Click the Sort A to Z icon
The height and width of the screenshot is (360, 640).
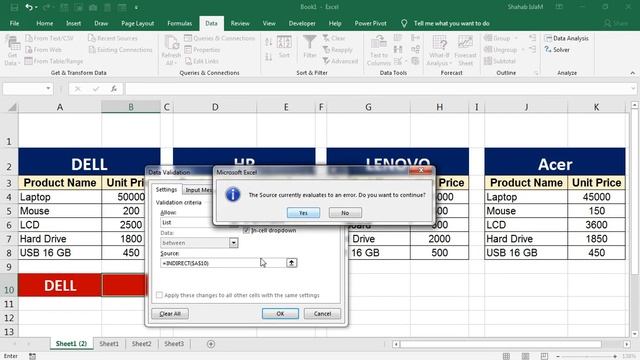[269, 42]
